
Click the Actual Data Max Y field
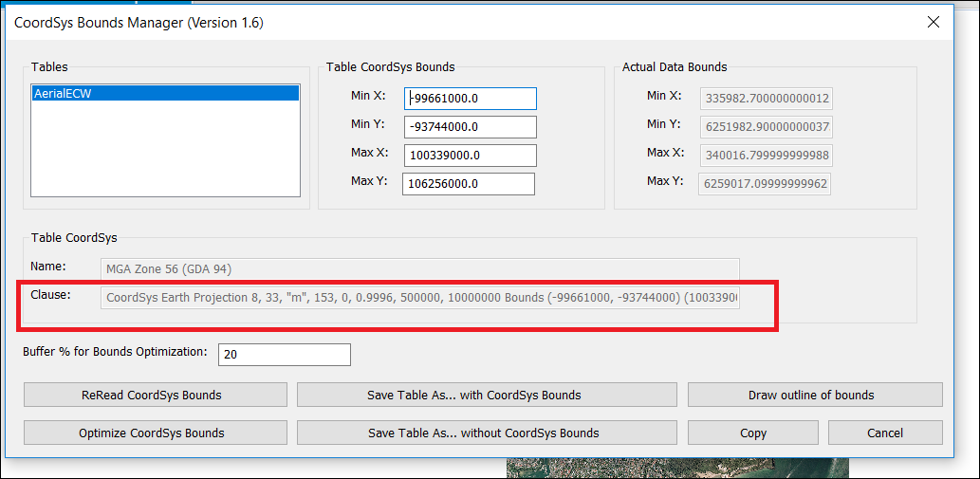(x=765, y=184)
